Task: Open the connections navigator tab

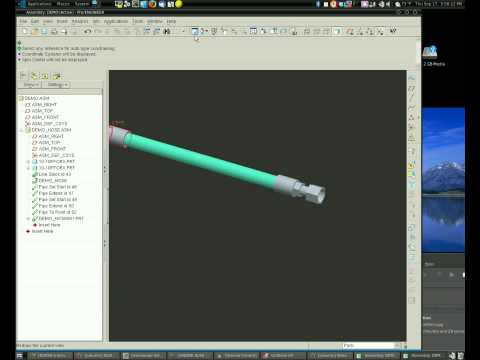Action: (57, 76)
